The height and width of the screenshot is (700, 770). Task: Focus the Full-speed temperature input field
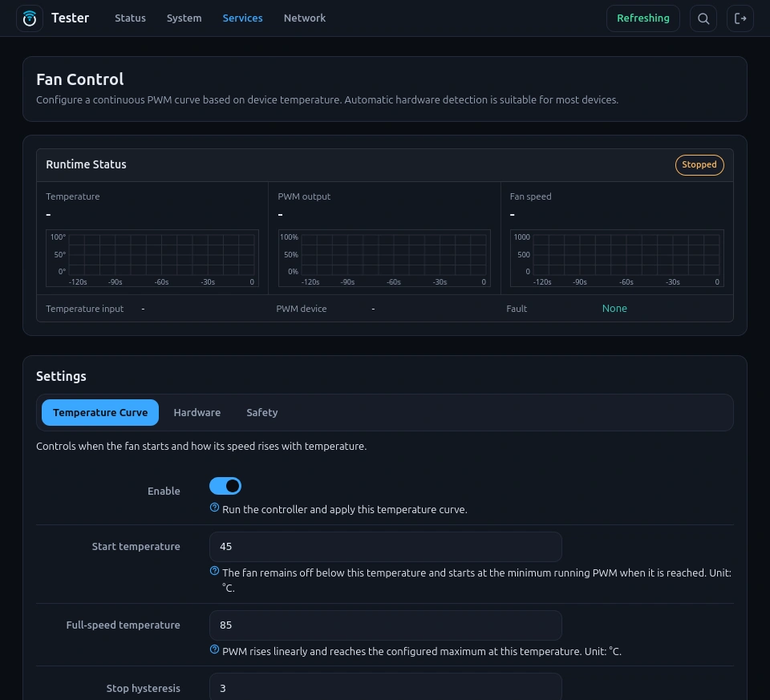386,625
